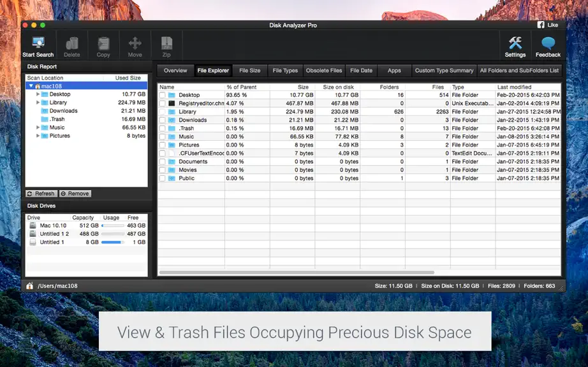Viewport: 588px width, 367px height.
Task: Click the Start Search toolbar icon
Action: (x=38, y=43)
